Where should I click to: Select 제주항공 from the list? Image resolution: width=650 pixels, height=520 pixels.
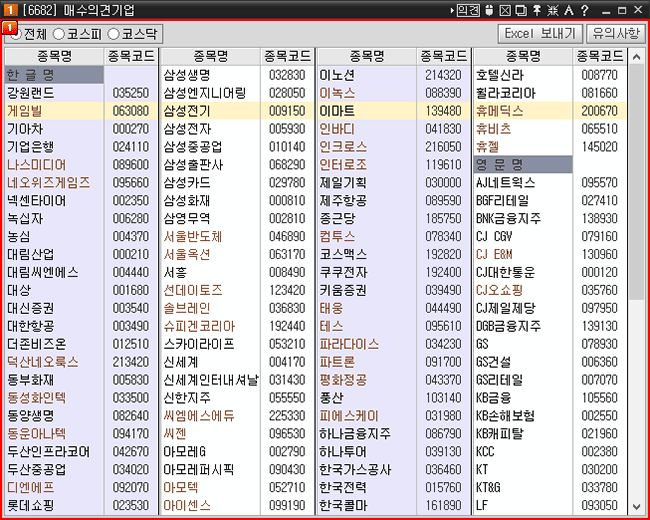pyautogui.click(x=343, y=201)
